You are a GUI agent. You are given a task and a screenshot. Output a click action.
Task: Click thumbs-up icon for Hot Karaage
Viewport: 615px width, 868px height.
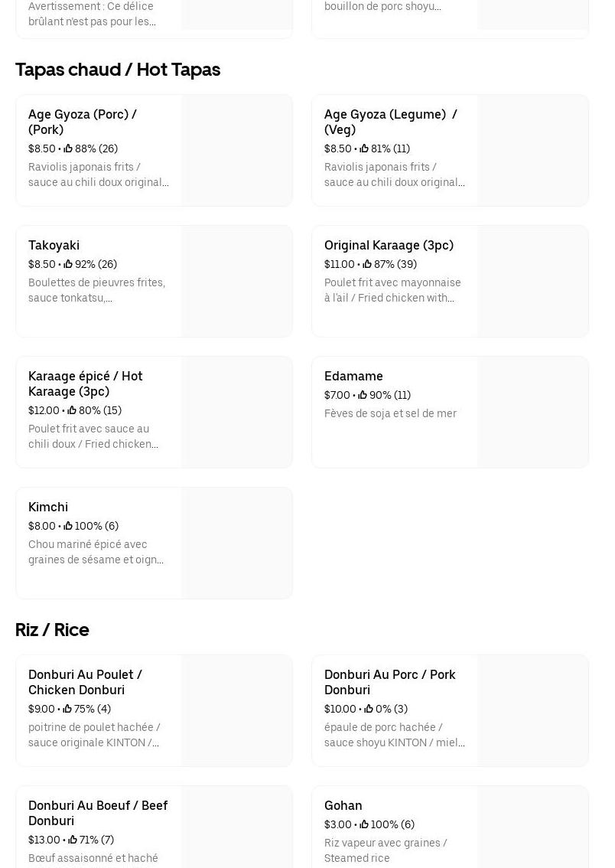72,410
